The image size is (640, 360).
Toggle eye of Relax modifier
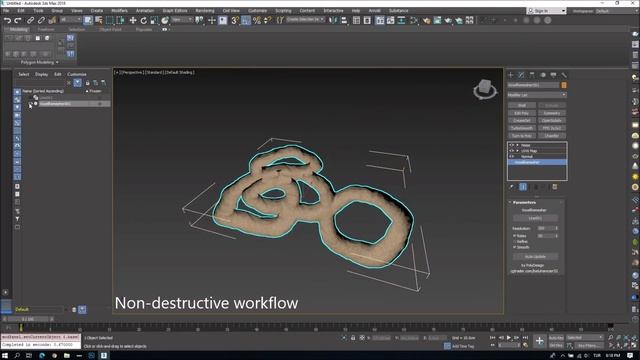click(511, 145)
